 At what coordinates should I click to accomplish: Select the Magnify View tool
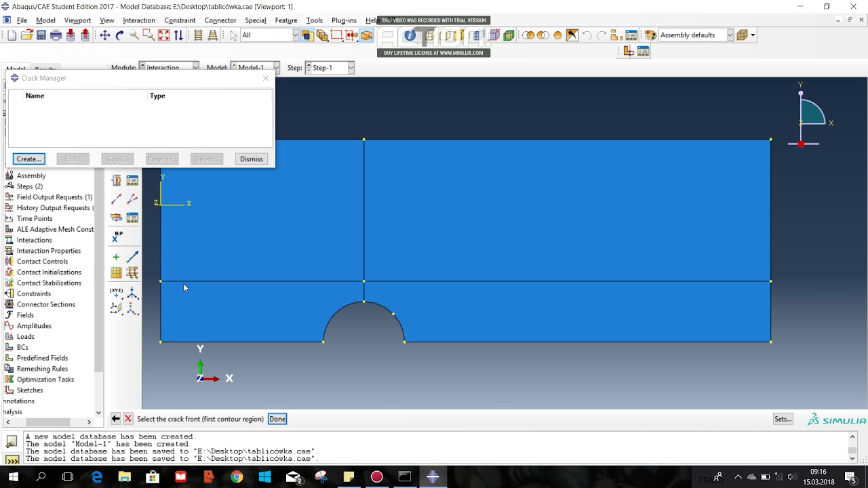134,35
